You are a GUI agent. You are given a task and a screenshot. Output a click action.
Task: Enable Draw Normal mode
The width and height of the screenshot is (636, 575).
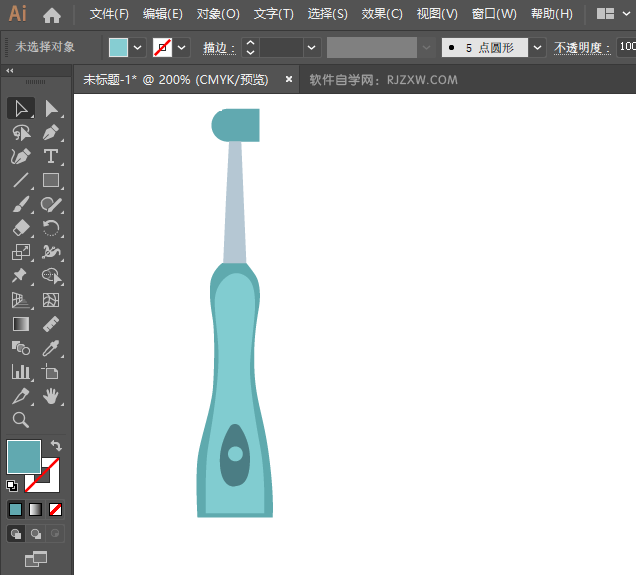(x=16, y=534)
